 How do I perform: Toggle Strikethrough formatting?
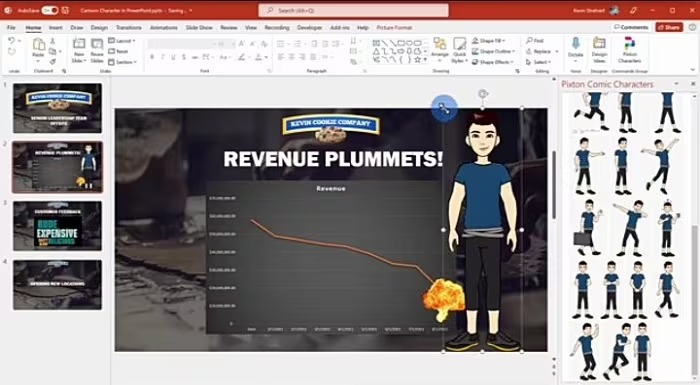[x=195, y=57]
